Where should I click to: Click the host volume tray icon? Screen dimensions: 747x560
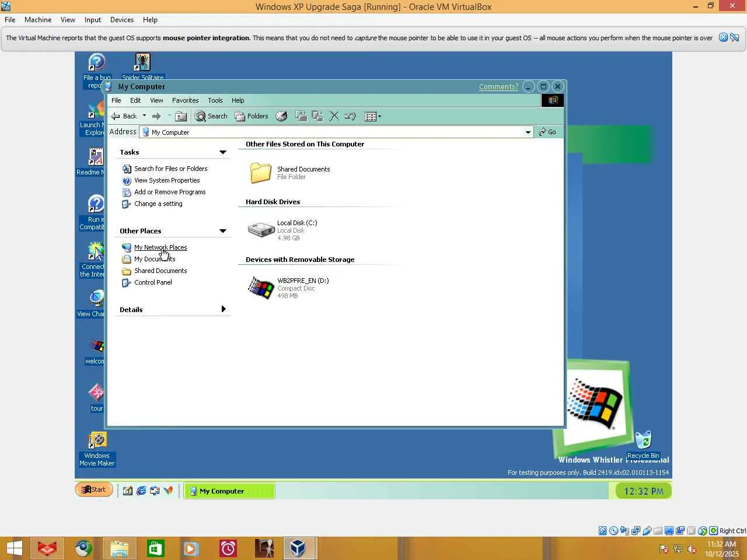692,549
